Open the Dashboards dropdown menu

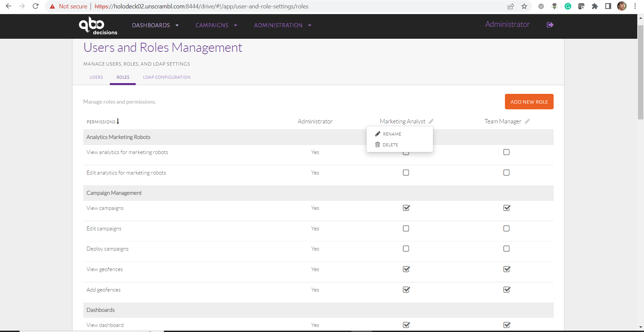155,25
